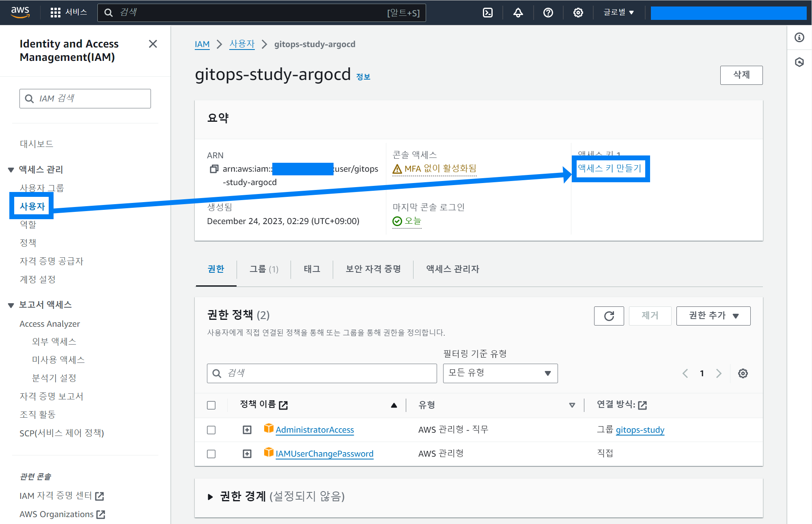Image resolution: width=812 pixels, height=524 pixels.
Task: Click the 액세스 키 만들기 link
Action: pos(610,168)
